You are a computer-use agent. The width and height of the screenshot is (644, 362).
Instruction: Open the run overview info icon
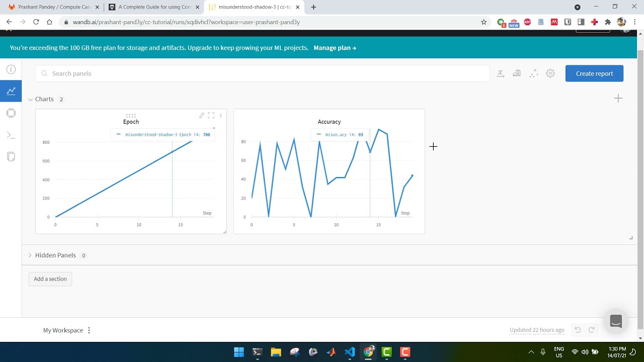pos(11,69)
